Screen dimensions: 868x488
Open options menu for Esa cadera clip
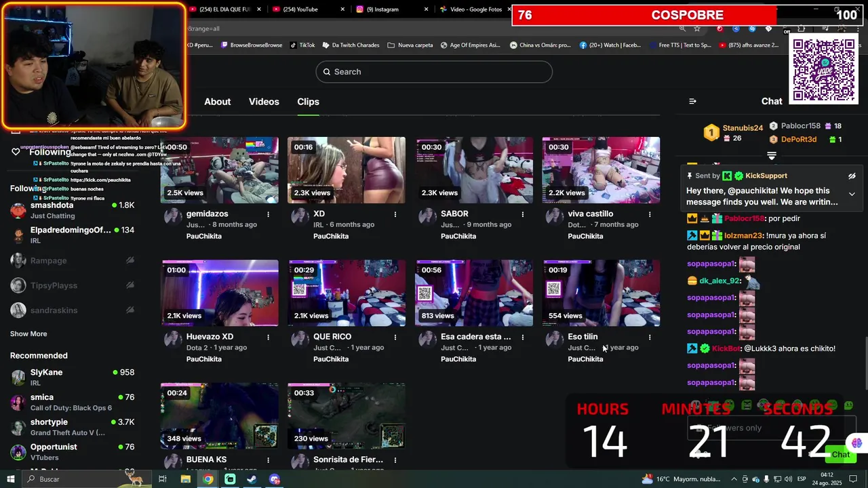coord(522,337)
